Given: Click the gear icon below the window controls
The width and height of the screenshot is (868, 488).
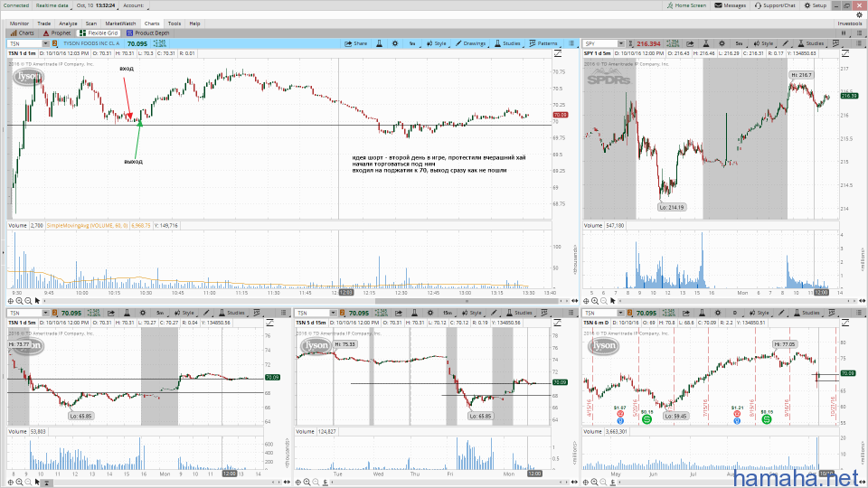Looking at the screenshot, I should pyautogui.click(x=859, y=15).
